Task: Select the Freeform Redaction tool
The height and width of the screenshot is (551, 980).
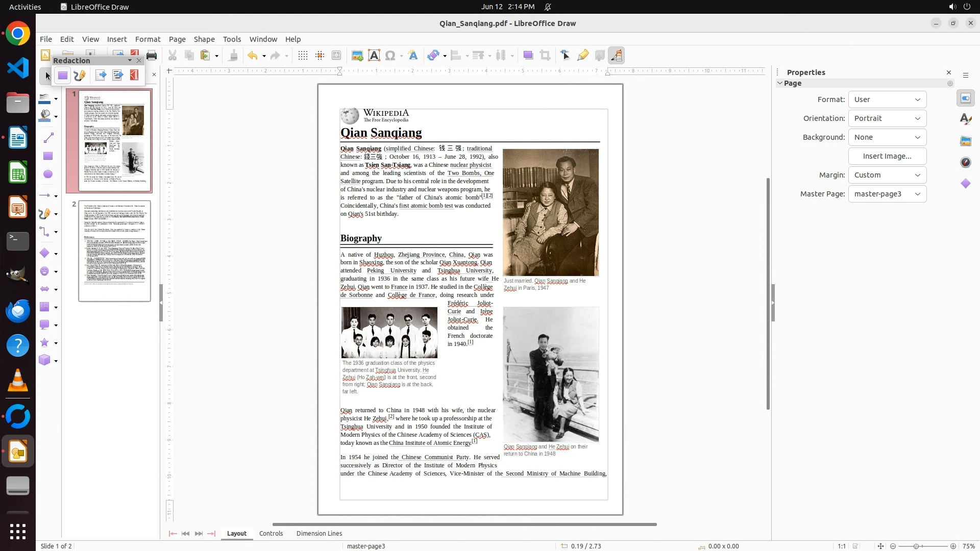Action: click(x=80, y=76)
